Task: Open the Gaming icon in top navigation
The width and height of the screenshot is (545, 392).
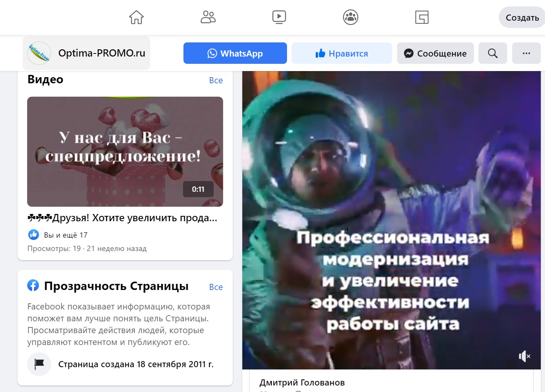Action: point(422,17)
